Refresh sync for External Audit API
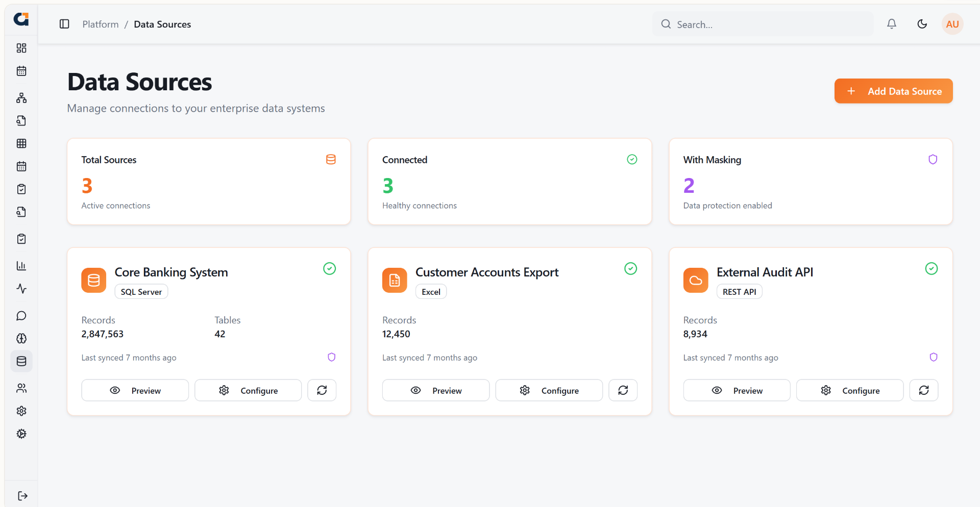Viewport: 980px width, 507px height. coord(924,390)
